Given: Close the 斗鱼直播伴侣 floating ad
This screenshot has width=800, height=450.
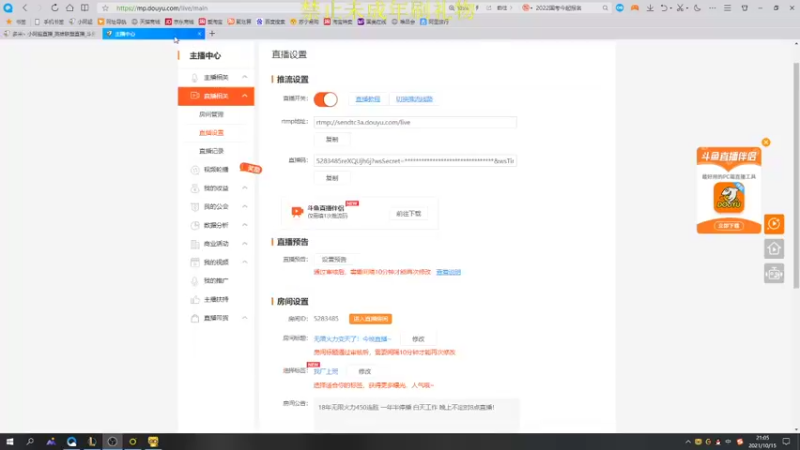Looking at the screenshot, I should click(x=766, y=142).
